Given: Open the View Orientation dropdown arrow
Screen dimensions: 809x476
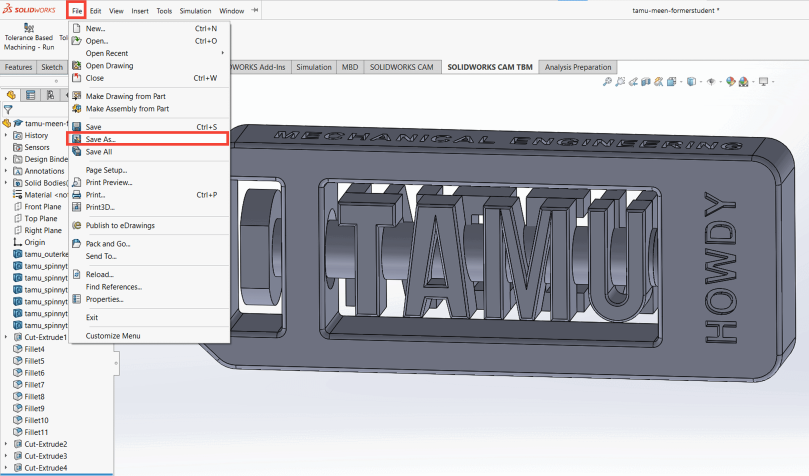Looking at the screenshot, I should click(x=681, y=82).
